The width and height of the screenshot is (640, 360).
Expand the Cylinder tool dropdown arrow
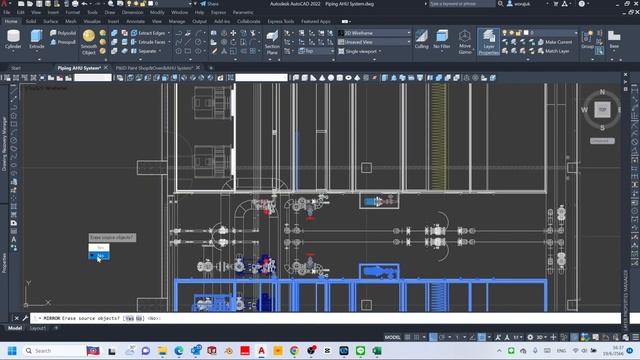click(x=13, y=52)
